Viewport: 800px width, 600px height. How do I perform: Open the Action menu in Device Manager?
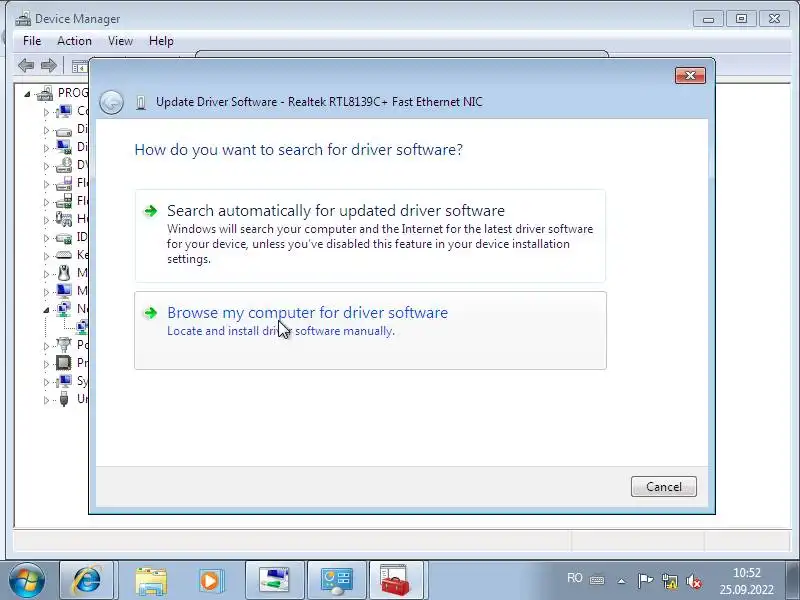74,41
